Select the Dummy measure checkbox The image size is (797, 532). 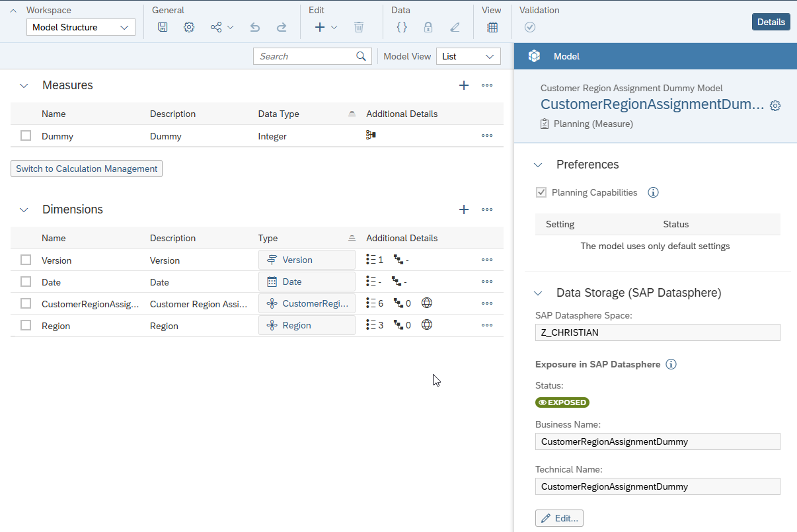26,135
